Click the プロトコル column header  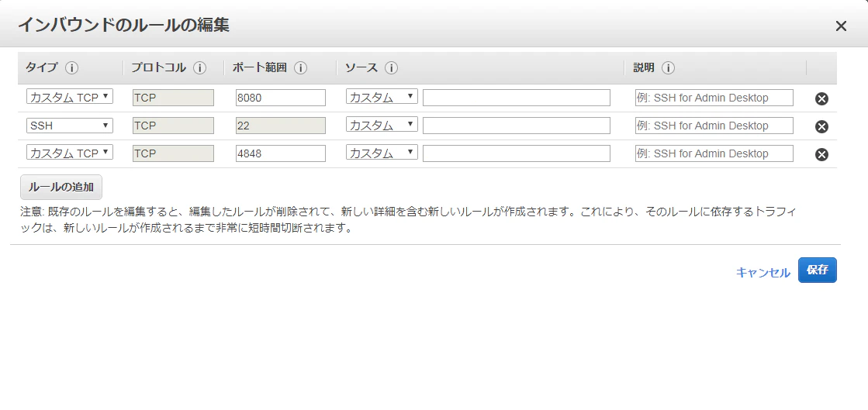(158, 68)
